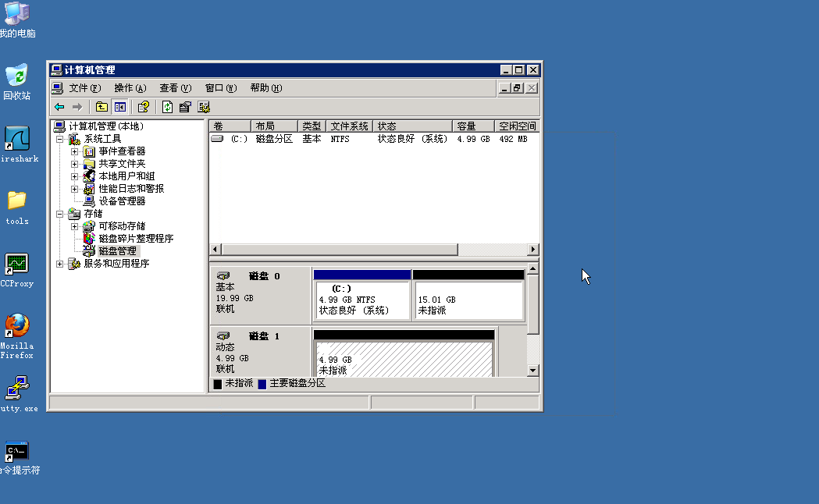Viewport: 819px width, 504px height.
Task: Sort by the 布局 column header
Action: point(274,126)
